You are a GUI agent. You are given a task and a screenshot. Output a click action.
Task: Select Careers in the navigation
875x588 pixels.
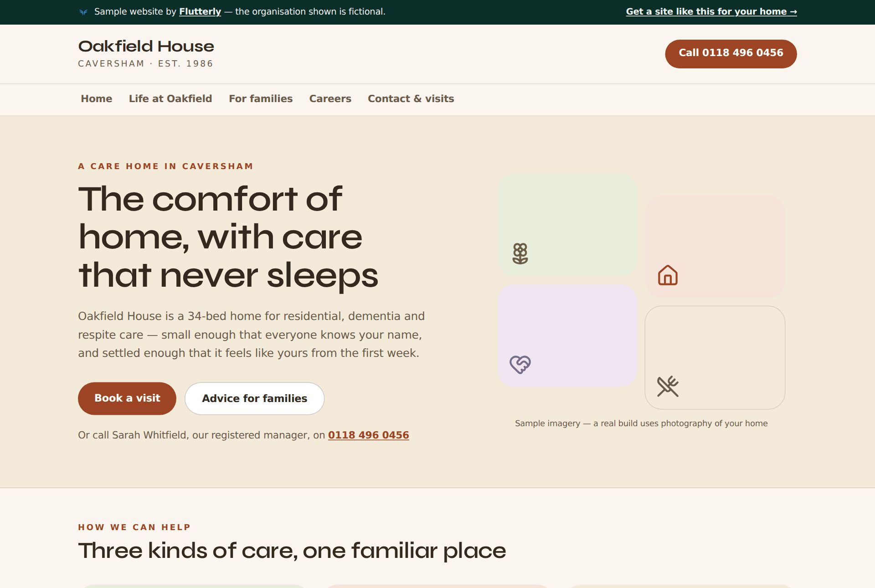click(330, 98)
